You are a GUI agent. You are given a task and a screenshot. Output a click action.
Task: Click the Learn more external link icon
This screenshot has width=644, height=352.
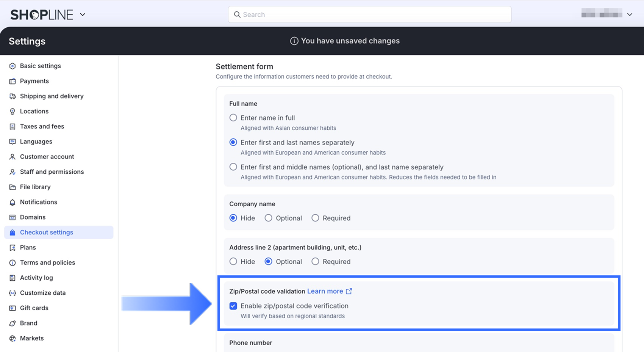[349, 291]
